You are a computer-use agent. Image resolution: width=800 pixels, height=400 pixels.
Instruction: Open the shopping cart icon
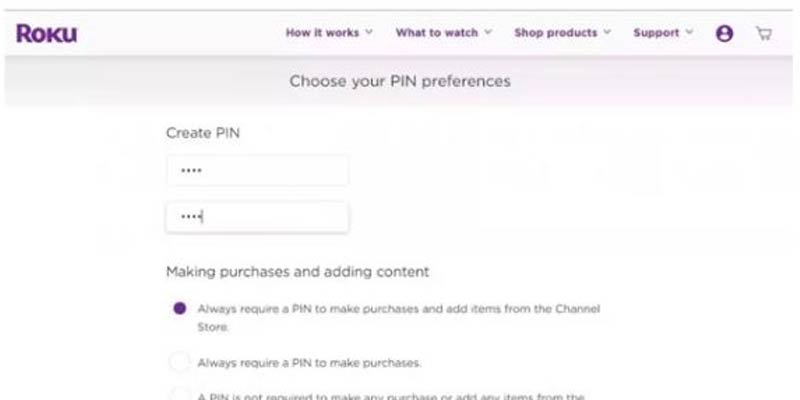pos(764,34)
